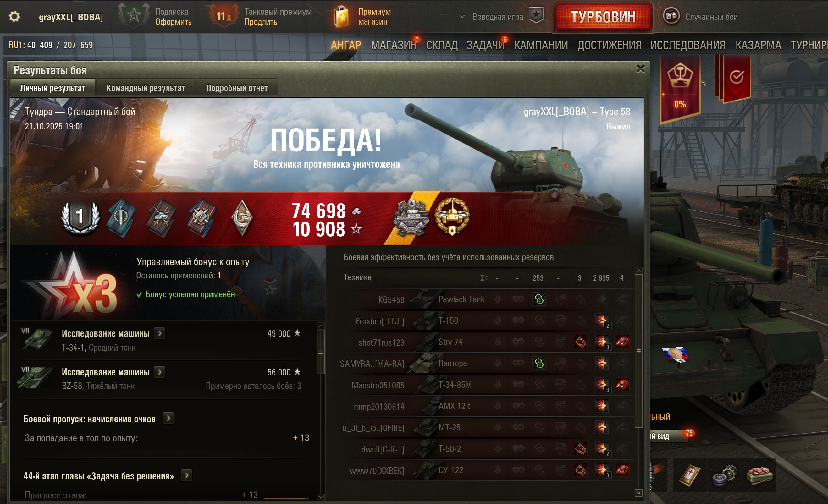Expand the 44th stage chapter details arrow
This screenshot has width=828, height=504.
186,475
